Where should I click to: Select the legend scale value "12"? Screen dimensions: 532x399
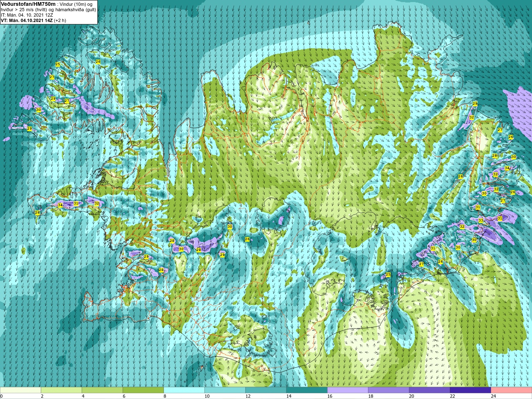click(x=248, y=396)
